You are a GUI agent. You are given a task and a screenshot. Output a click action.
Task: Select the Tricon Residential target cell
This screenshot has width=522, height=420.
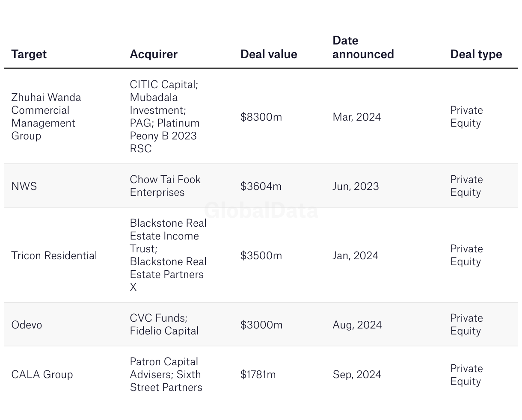coord(54,255)
